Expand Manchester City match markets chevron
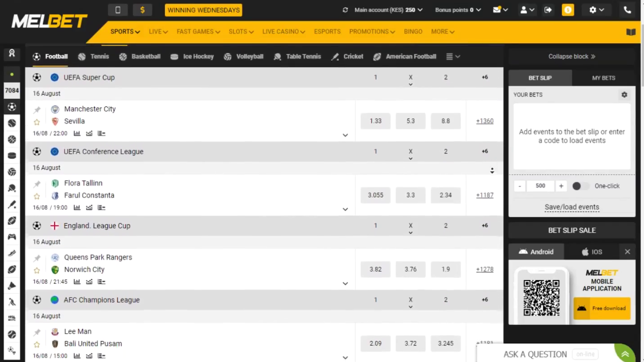The image size is (644, 362). tap(345, 135)
